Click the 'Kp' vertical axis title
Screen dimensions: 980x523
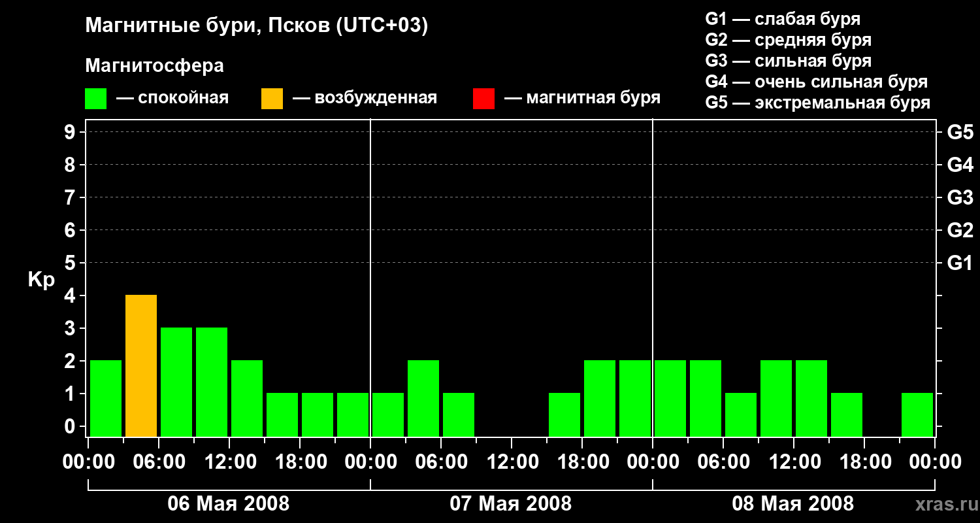41,280
